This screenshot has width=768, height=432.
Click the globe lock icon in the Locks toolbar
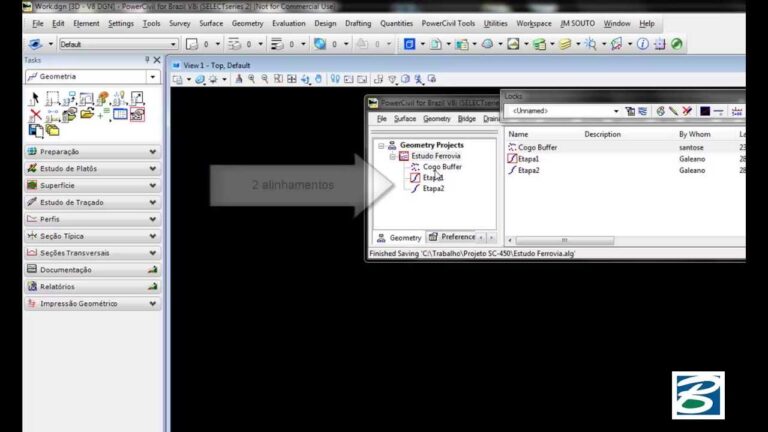coord(660,111)
